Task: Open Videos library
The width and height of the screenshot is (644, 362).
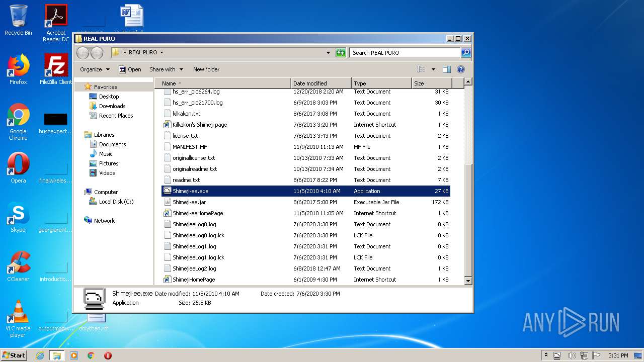Action: [x=107, y=173]
